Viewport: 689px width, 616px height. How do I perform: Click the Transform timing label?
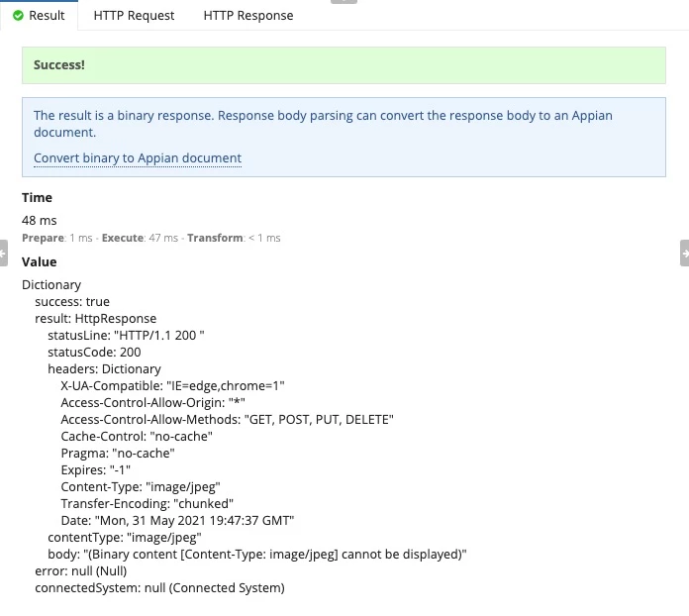[215, 238]
